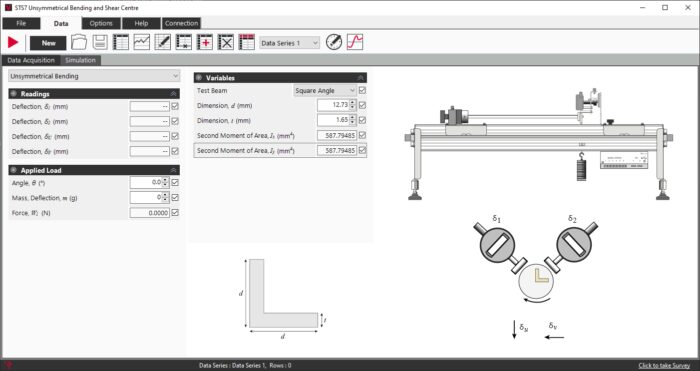This screenshot has width=700, height=371.
Task: Toggle the Test Beam checkbox
Action: (x=362, y=90)
